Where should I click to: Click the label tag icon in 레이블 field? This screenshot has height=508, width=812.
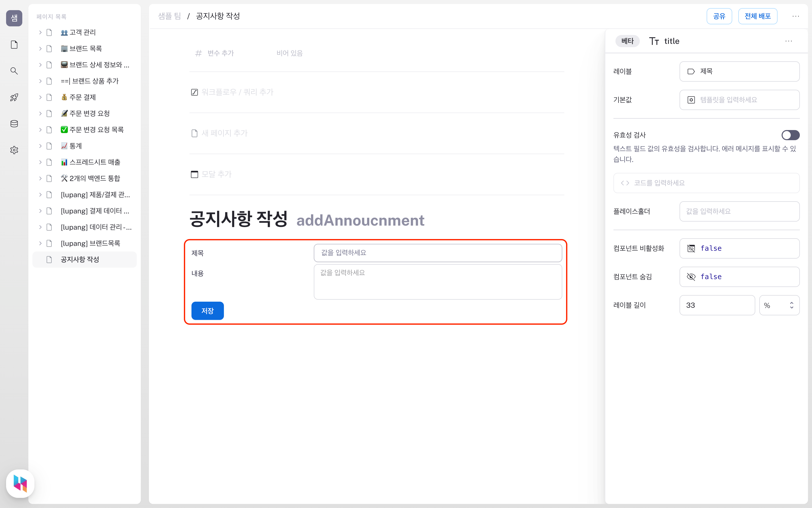tap(691, 71)
